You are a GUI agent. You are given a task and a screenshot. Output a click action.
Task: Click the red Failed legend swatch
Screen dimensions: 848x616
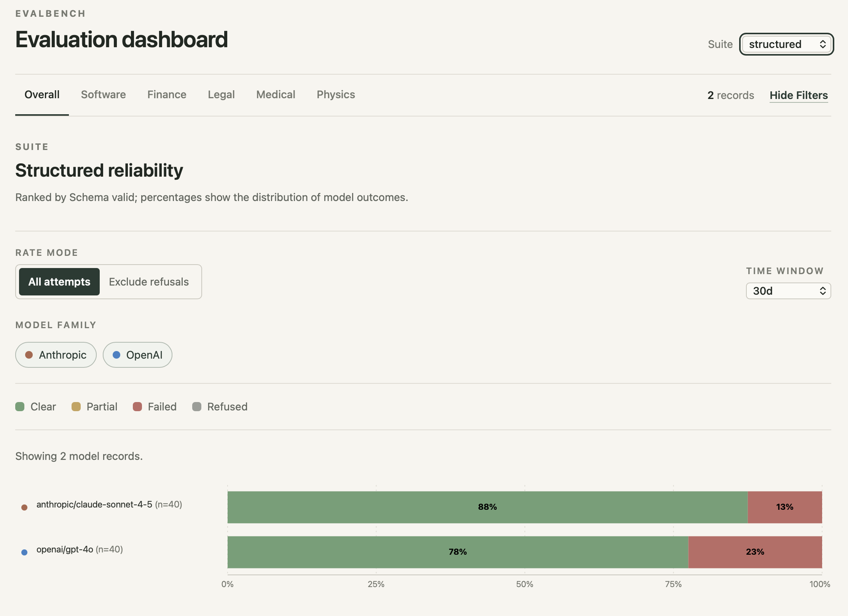(137, 407)
